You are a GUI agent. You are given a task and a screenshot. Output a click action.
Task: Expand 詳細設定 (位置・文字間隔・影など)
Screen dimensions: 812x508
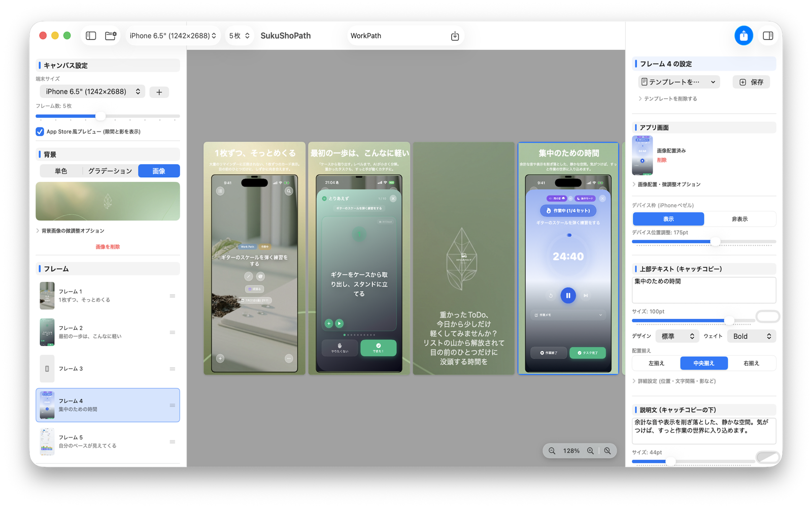[674, 381]
